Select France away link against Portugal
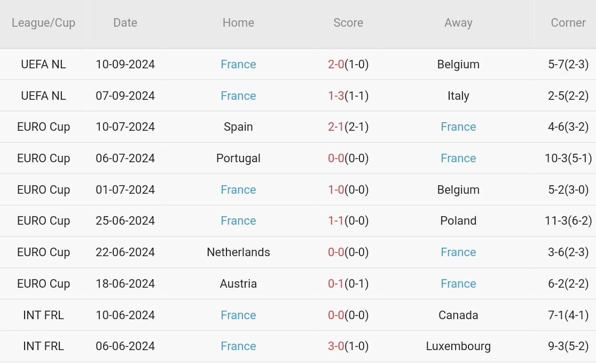 tap(458, 159)
